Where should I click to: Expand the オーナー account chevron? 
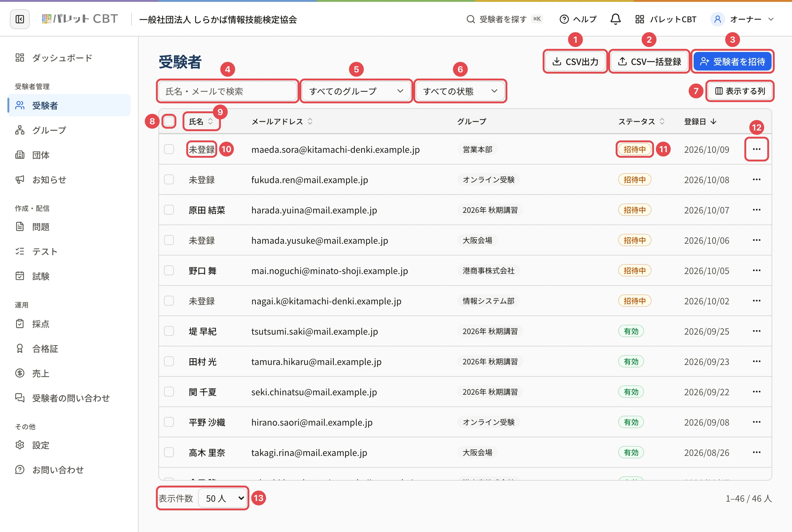[771, 19]
